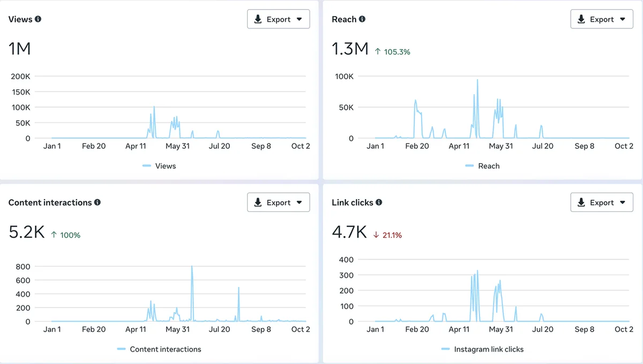Click the 1M total views value

(x=20, y=49)
